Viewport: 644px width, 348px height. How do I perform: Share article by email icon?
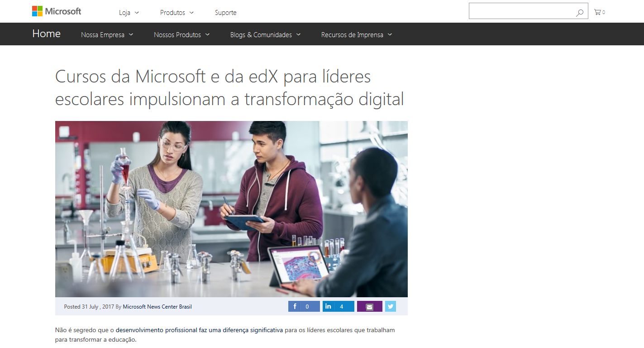point(369,306)
